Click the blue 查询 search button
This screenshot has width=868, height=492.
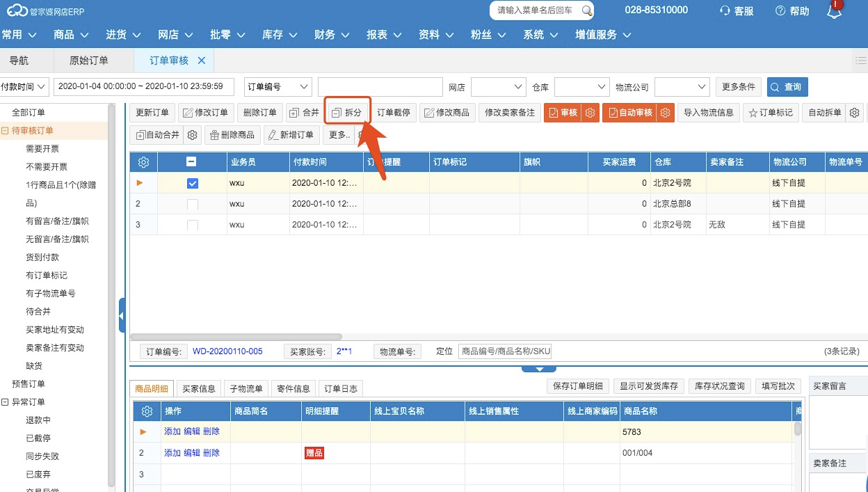coord(787,87)
